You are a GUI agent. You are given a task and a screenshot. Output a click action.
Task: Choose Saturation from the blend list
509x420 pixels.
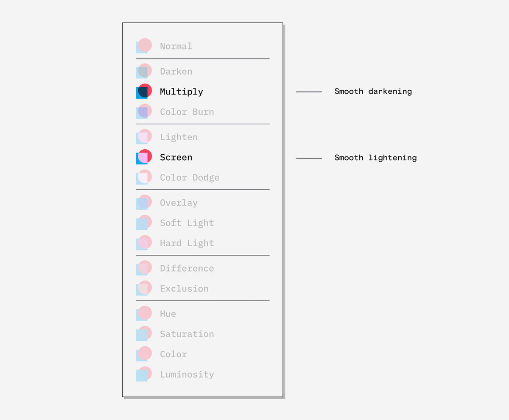pyautogui.click(x=187, y=334)
